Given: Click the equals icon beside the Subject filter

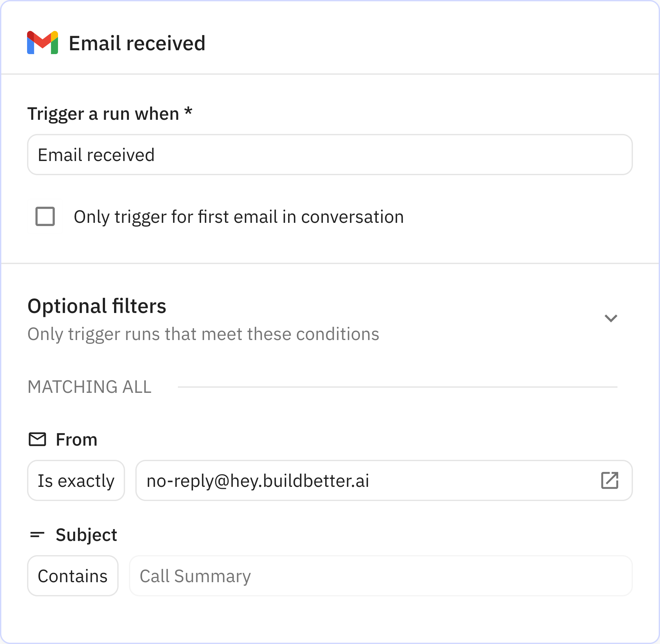Looking at the screenshot, I should click(x=38, y=534).
